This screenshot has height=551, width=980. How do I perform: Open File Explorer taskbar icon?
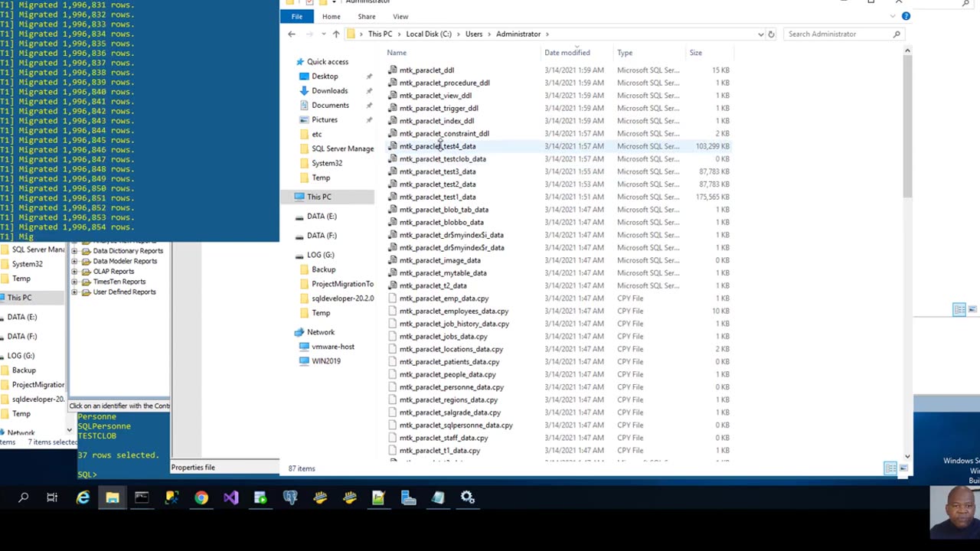(112, 498)
